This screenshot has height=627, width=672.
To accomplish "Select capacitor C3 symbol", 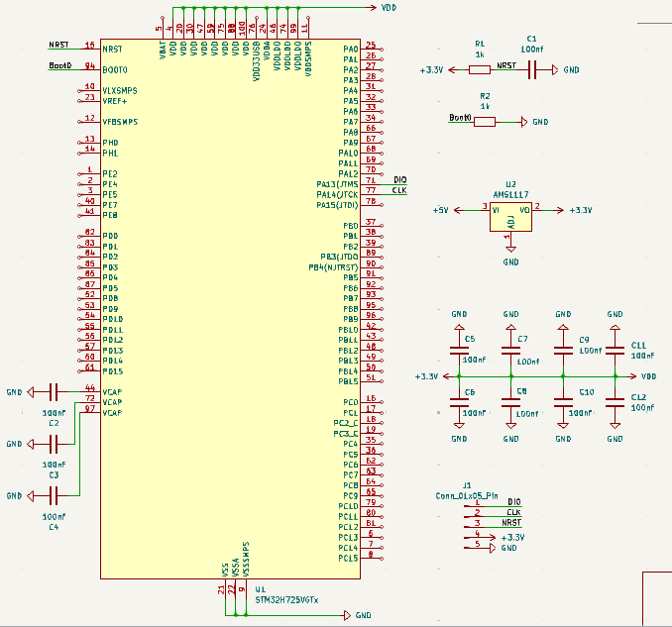I will [54, 444].
